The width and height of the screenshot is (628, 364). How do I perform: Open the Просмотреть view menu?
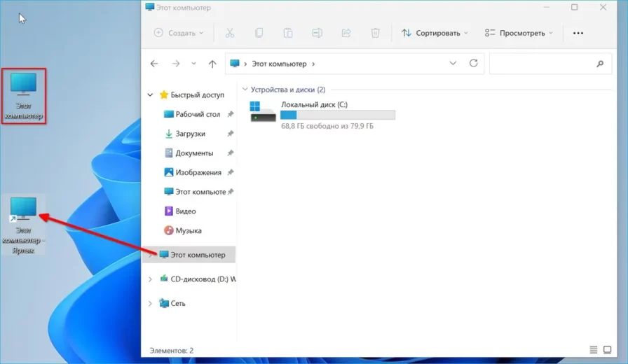519,33
